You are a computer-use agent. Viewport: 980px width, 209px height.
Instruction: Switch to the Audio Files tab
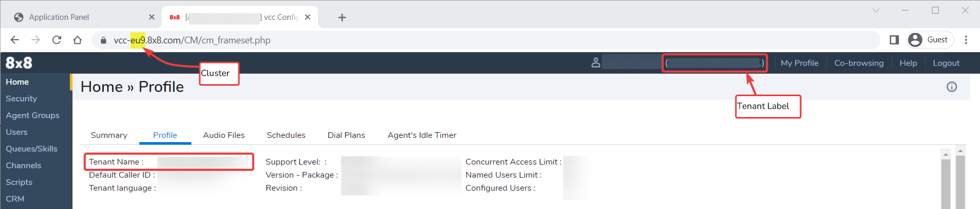pos(224,135)
